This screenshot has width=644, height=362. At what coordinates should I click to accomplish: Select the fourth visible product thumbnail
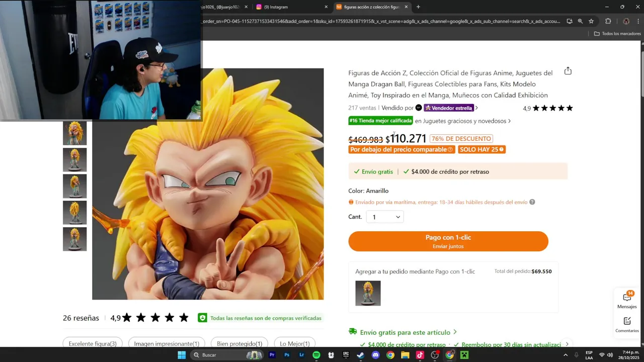74,213
